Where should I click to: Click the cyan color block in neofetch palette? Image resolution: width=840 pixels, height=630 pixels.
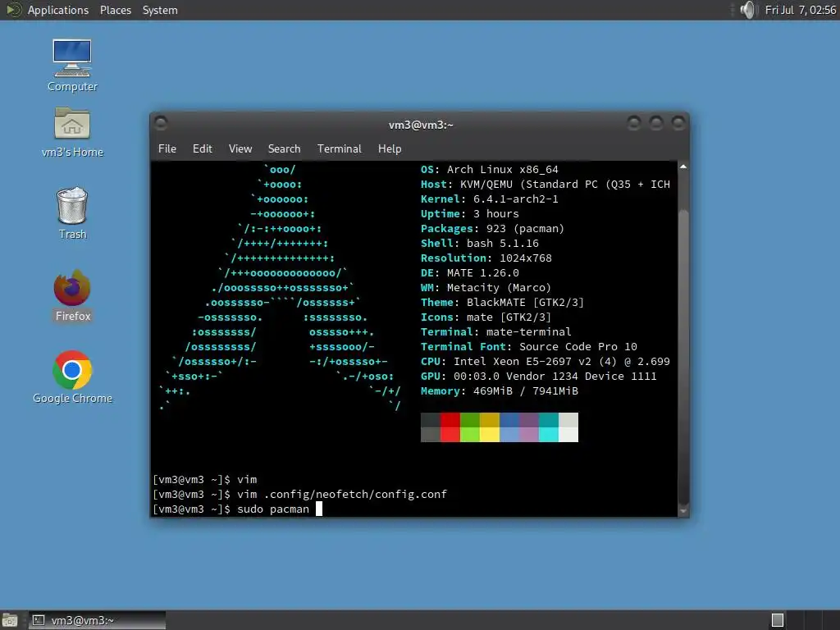tap(549, 427)
